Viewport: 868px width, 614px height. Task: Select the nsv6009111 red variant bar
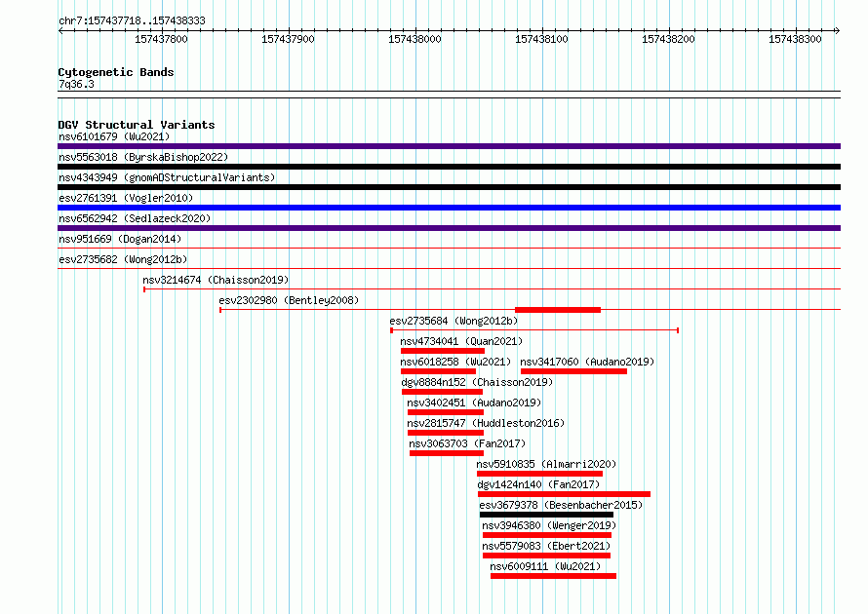(554, 576)
